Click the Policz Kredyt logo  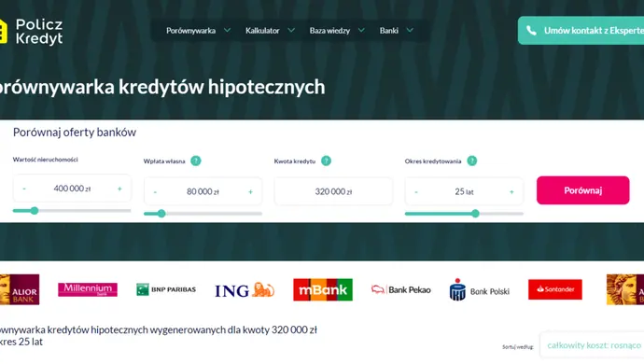(x=31, y=31)
